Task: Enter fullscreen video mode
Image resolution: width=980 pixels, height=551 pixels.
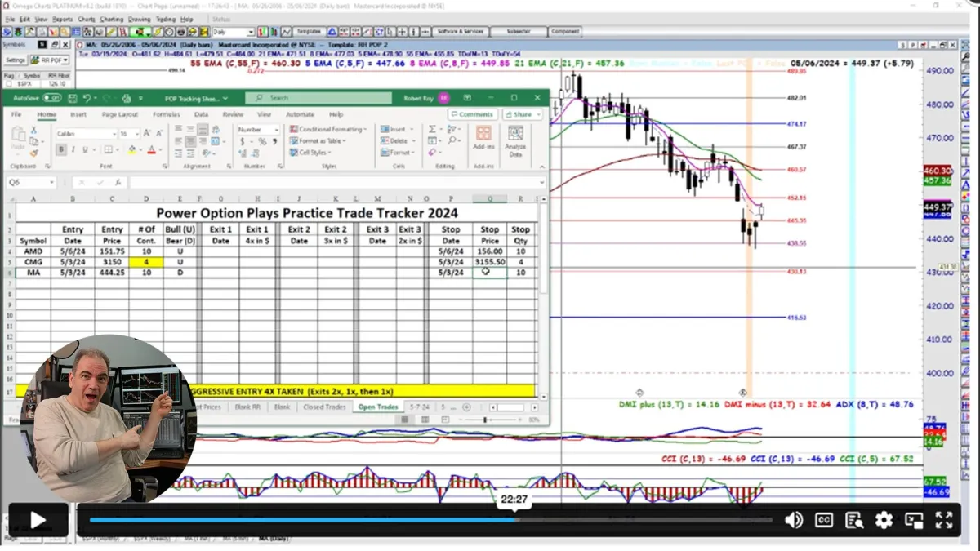Action: 943,520
